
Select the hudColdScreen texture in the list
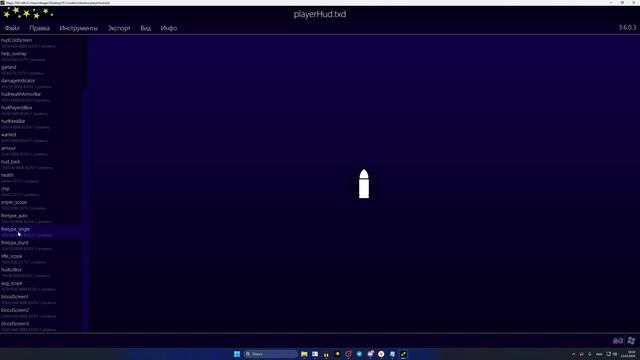click(x=41, y=43)
